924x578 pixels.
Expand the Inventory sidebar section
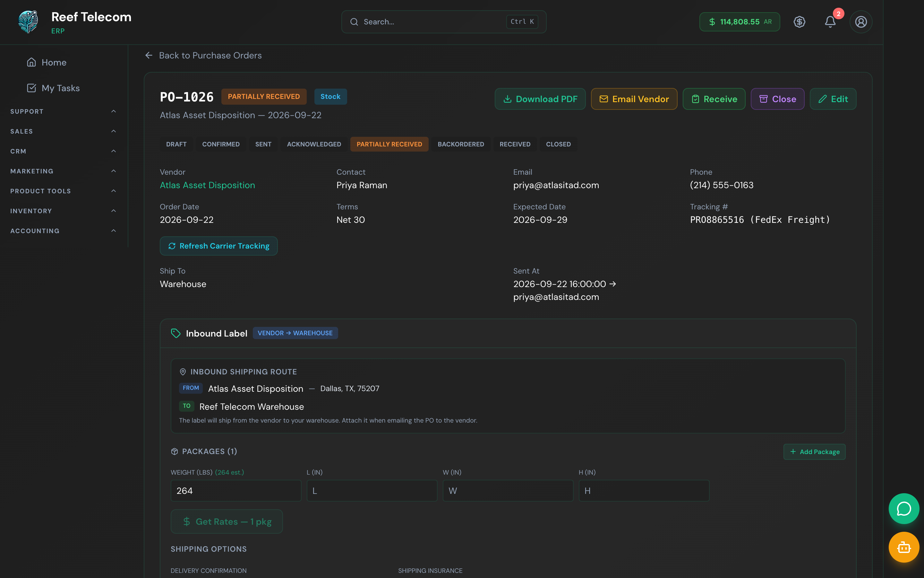click(64, 211)
